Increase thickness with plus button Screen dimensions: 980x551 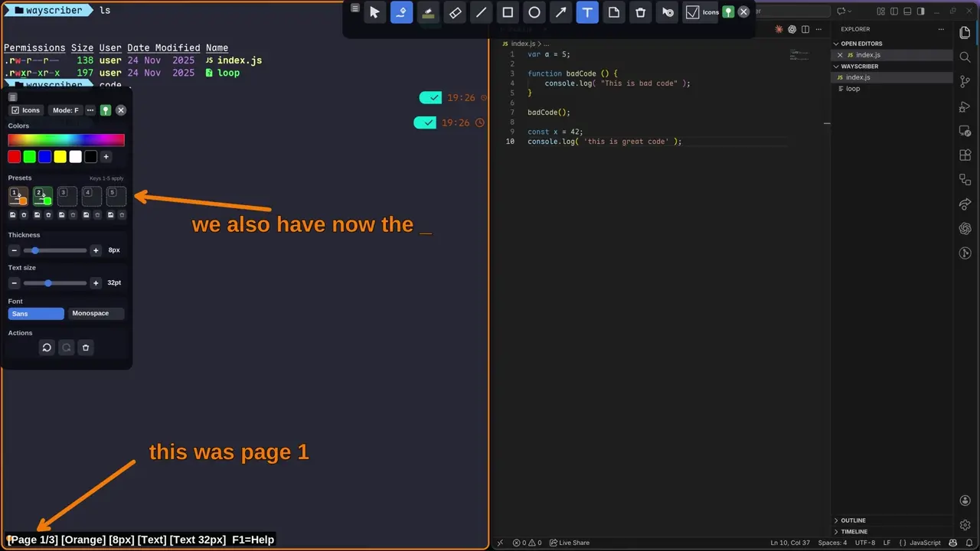pos(96,250)
